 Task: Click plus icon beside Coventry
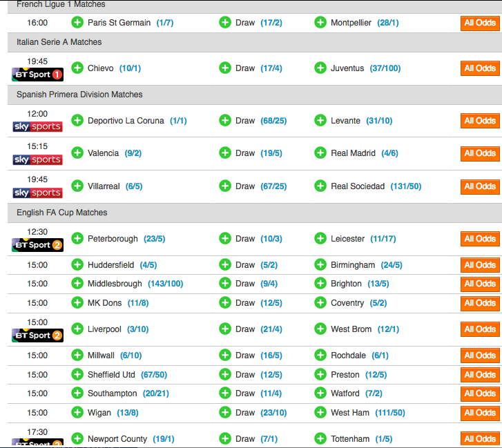320,302
